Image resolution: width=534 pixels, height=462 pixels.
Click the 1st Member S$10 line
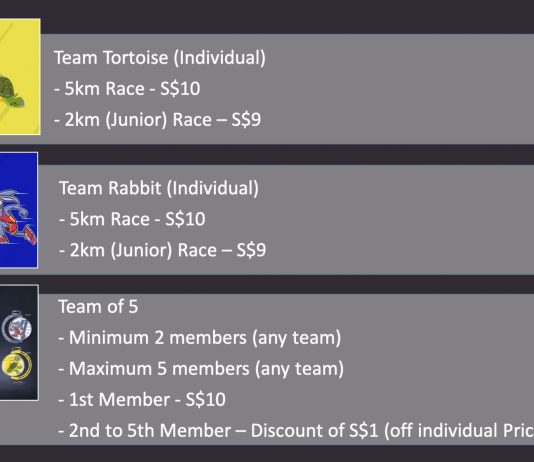tap(142, 400)
